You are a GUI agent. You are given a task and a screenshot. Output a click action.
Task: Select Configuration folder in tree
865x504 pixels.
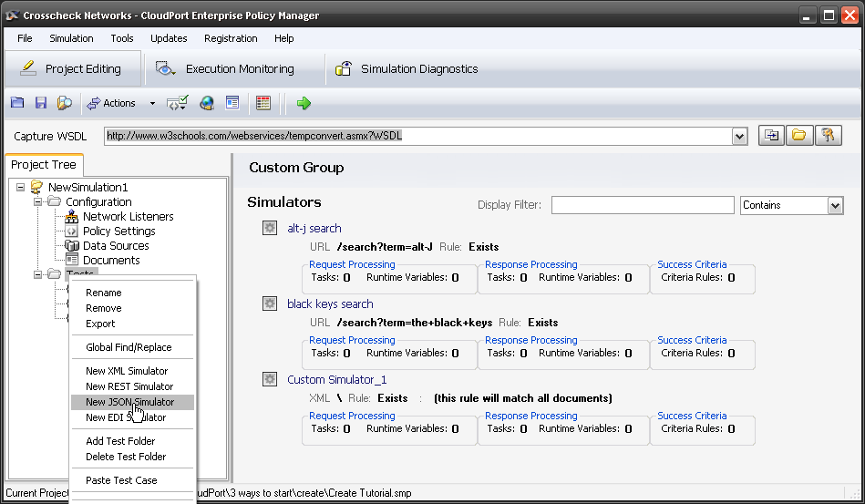click(x=98, y=201)
